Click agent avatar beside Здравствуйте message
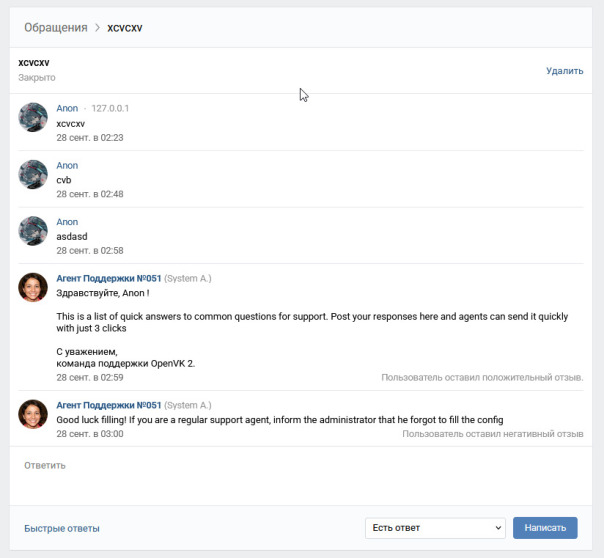 [33, 287]
